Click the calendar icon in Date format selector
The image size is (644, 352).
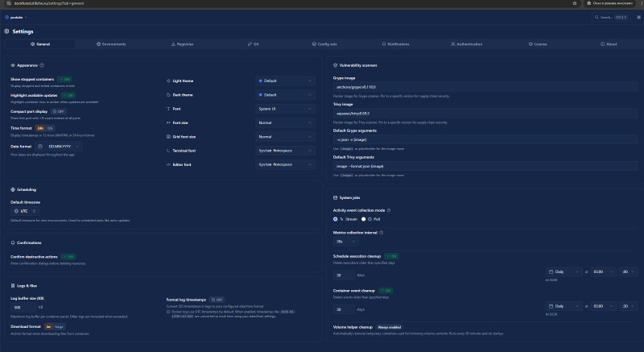click(40, 147)
